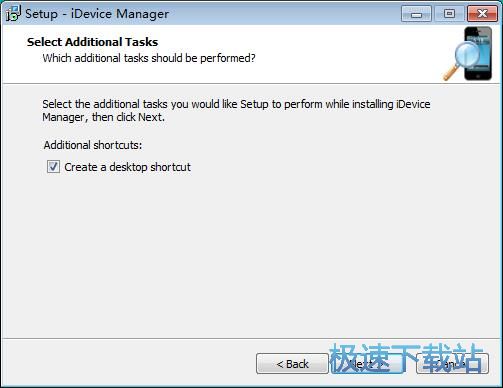The image size is (503, 388).
Task: Click the empty gray wizard page area
Action: pyautogui.click(x=251, y=253)
